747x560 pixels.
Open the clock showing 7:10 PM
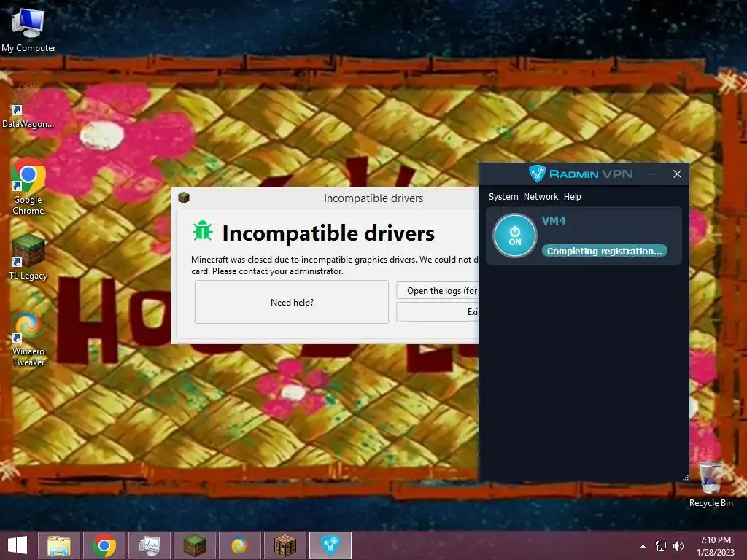click(x=716, y=546)
